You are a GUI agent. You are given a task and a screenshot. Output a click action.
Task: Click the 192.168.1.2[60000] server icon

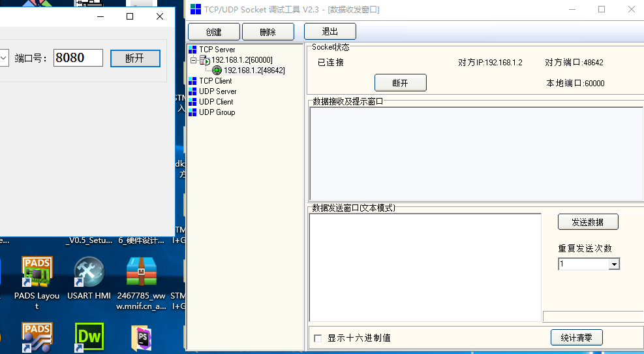[204, 60]
